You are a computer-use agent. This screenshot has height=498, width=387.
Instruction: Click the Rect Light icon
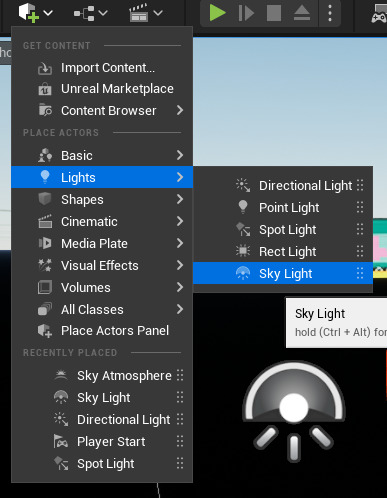tap(243, 251)
